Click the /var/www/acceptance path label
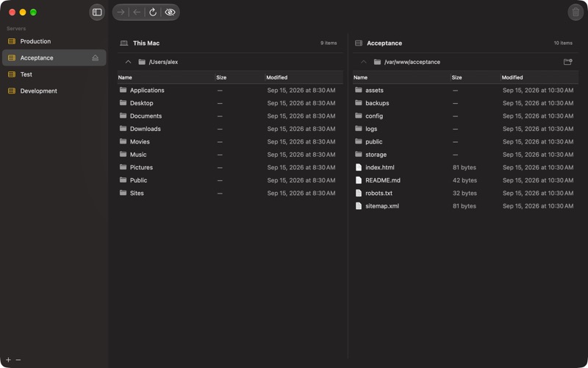 412,62
